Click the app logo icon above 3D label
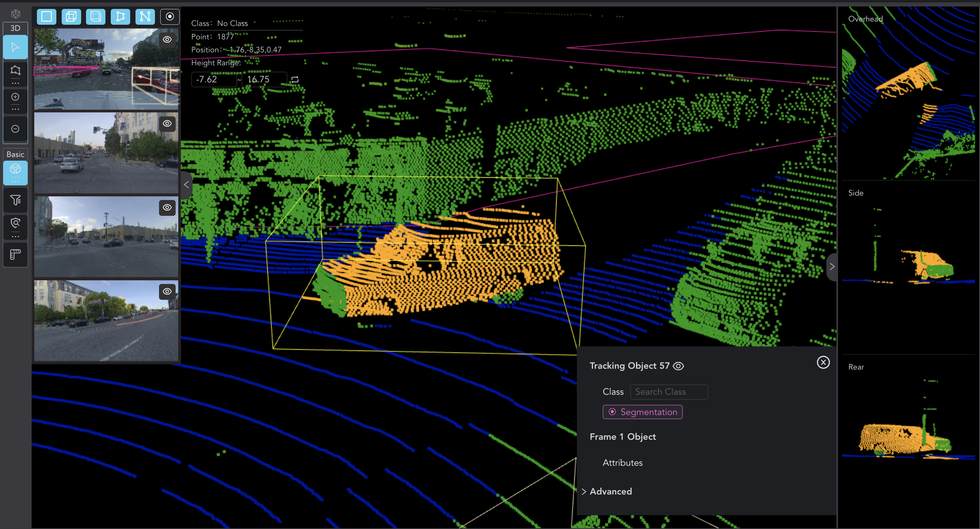Screen dimensions: 980x529 tap(15, 14)
